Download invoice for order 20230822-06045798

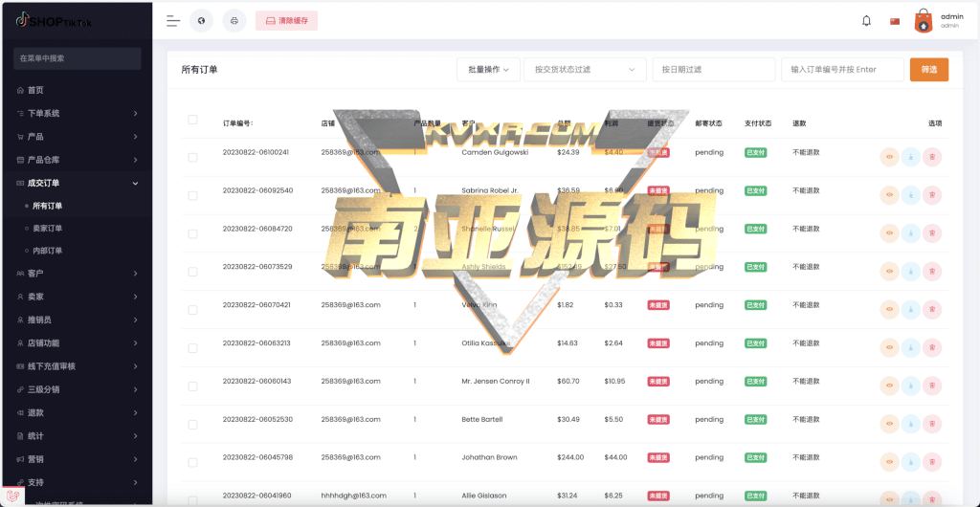point(911,462)
